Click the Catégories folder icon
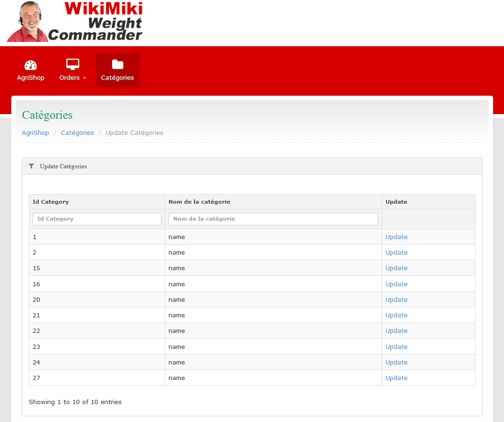 click(x=118, y=64)
